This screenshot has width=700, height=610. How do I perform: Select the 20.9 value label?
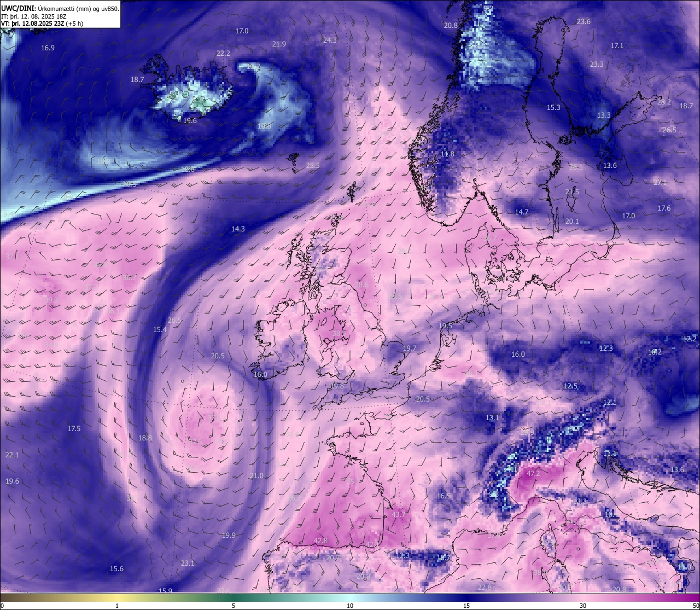363,577
